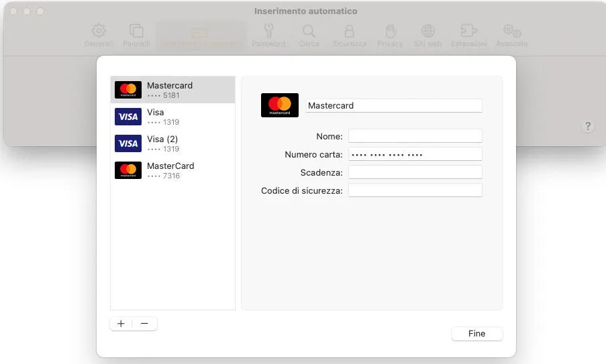Viewport: 606px width, 364px height.
Task: Select Visa card ending 1319
Action: (x=172, y=117)
